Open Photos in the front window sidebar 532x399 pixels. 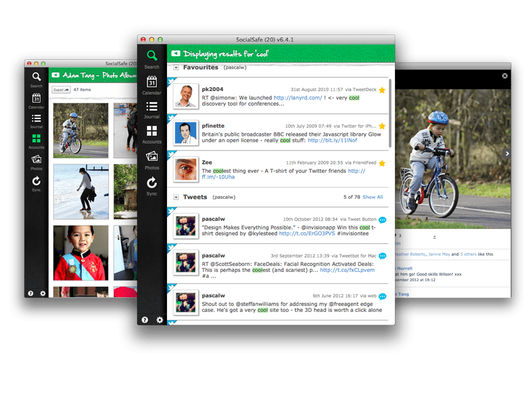click(152, 160)
